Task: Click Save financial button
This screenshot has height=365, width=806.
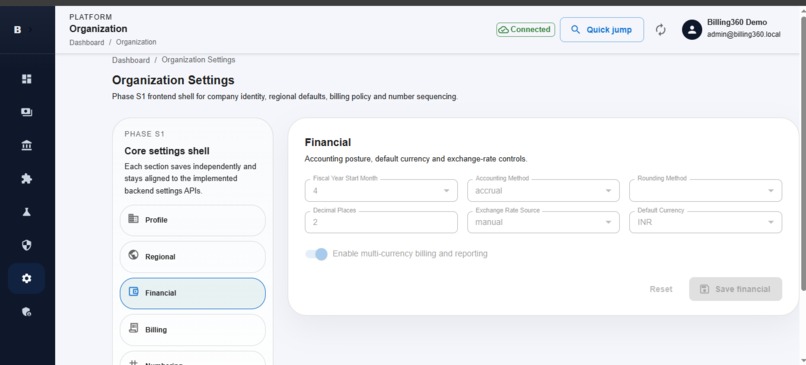Action: pos(736,289)
